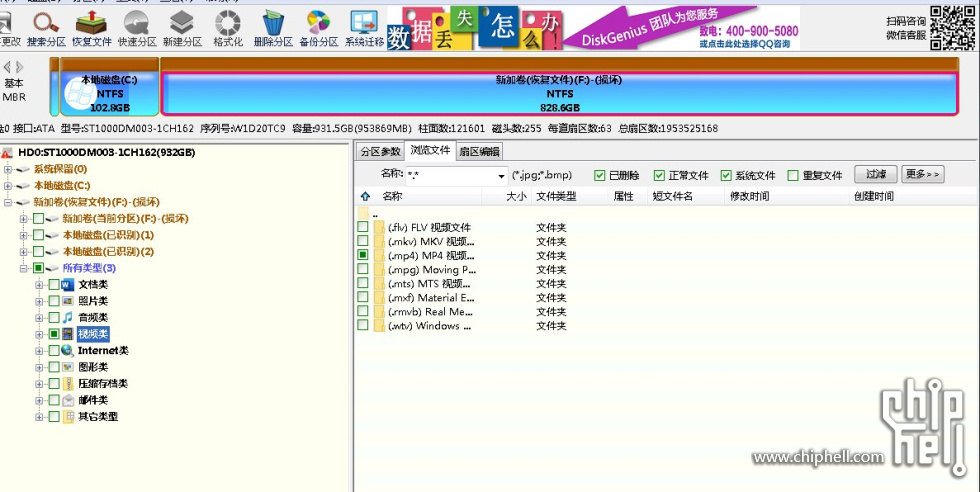The height and width of the screenshot is (492, 980).
Task: Click the 删除分区 (Delete Partition) trash icon
Action: coord(273,28)
